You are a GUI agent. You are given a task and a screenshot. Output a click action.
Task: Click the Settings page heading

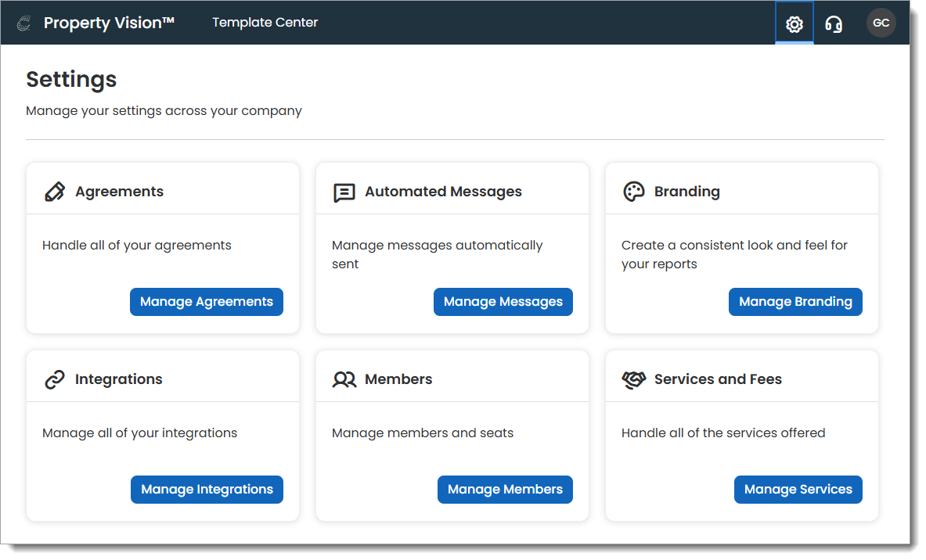[71, 79]
